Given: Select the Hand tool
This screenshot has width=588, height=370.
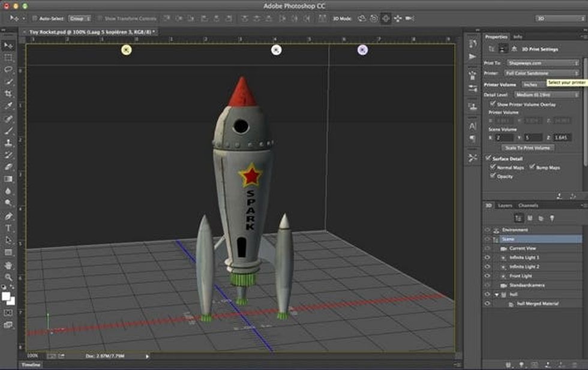Looking at the screenshot, I should pyautogui.click(x=8, y=265).
